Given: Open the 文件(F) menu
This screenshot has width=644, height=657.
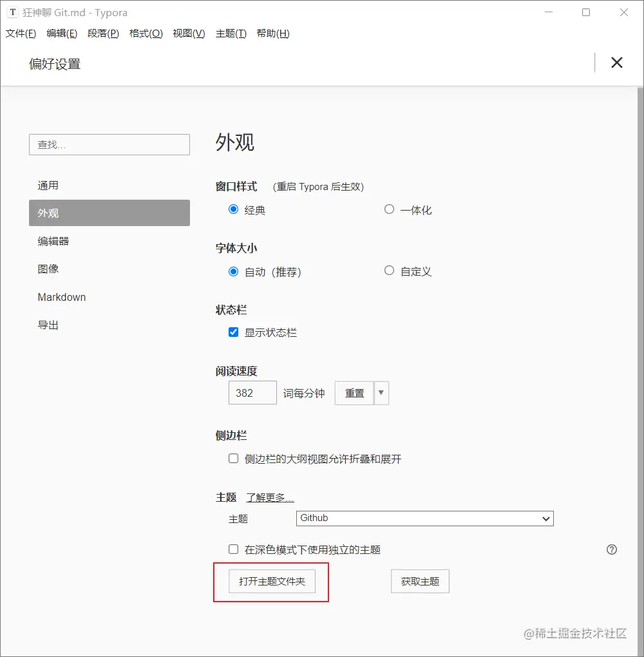Looking at the screenshot, I should [21, 33].
